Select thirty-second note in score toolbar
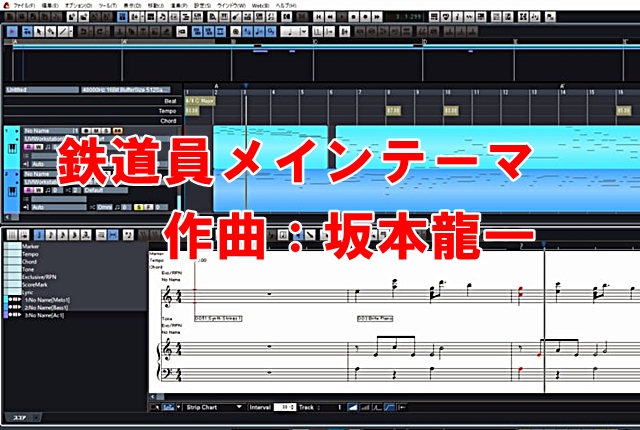Screen dimensions: 640x430 click(74, 235)
